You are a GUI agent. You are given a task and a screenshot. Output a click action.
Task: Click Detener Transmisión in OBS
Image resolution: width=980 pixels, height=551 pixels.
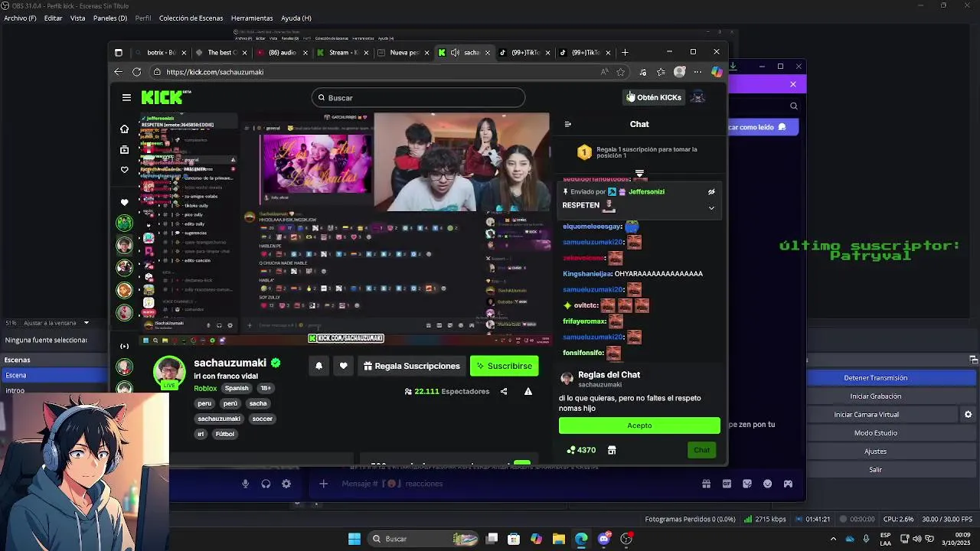875,378
